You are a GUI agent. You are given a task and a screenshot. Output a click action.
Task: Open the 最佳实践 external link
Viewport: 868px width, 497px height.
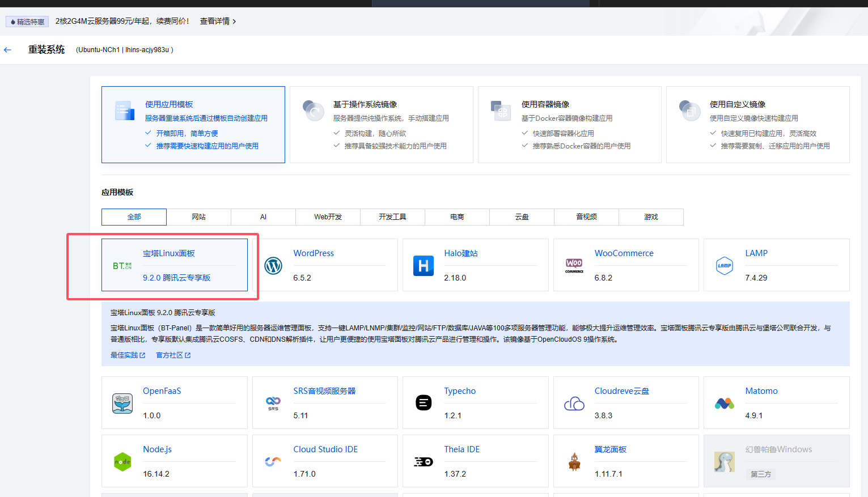click(128, 355)
